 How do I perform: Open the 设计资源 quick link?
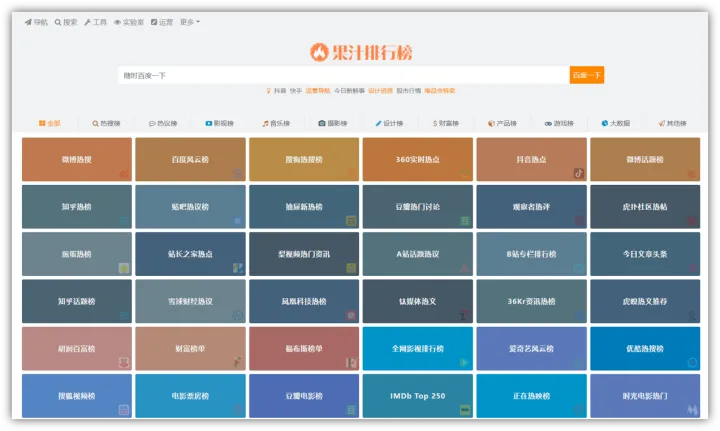380,91
